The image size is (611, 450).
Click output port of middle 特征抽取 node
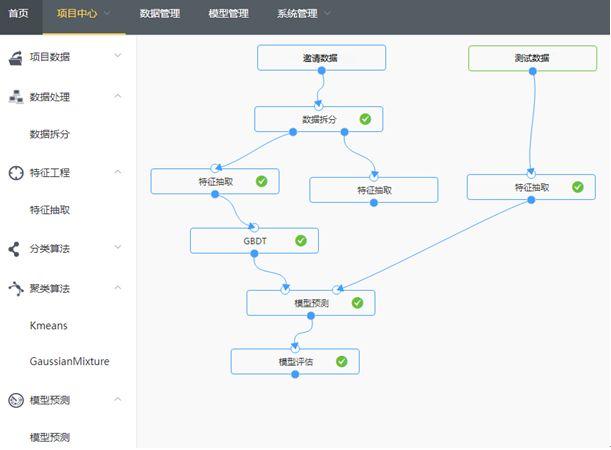click(374, 203)
